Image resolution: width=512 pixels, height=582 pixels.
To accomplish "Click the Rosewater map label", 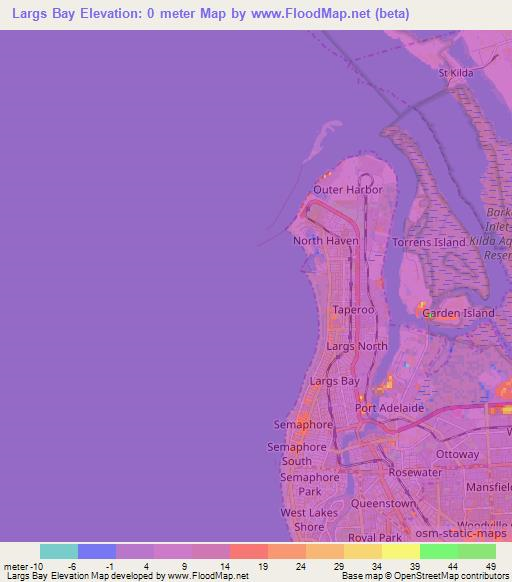I will pos(415,473).
